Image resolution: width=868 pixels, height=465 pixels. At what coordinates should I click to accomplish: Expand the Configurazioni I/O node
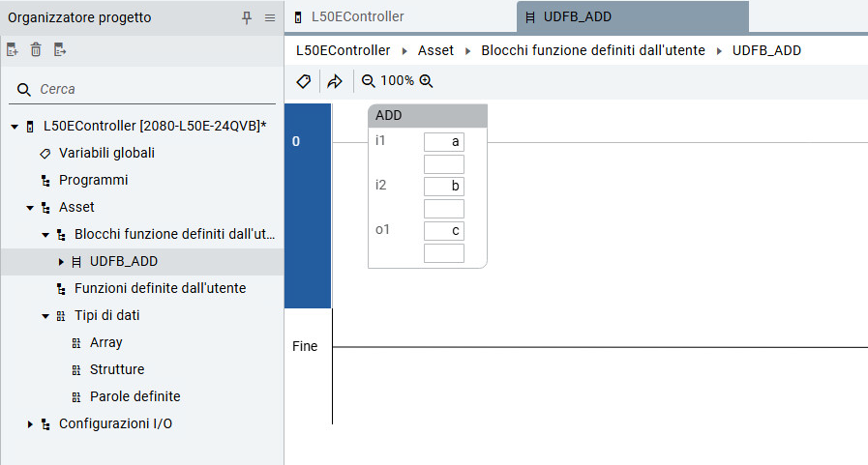pyautogui.click(x=30, y=424)
